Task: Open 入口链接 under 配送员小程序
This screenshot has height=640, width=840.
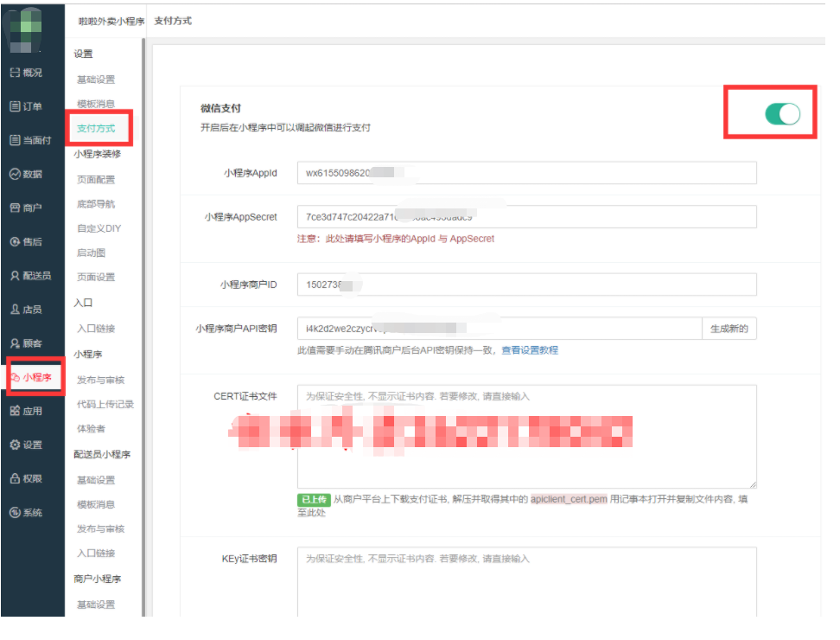Action: 96,554
